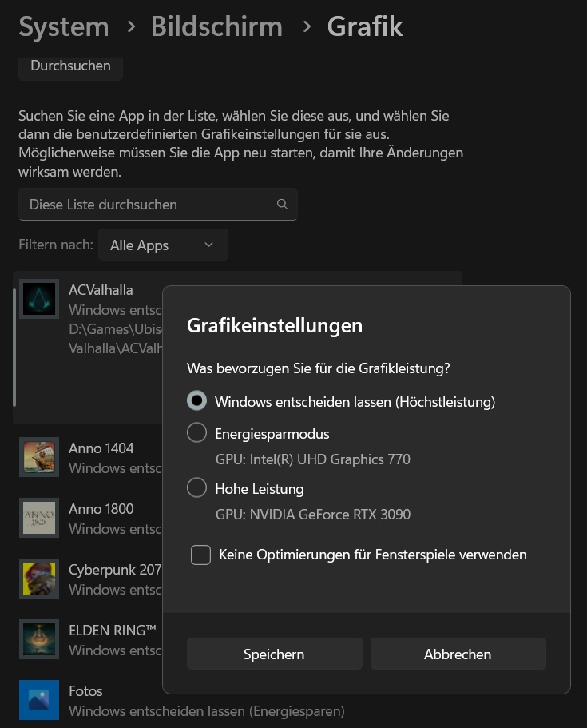
Task: Open the Alle Apps filter dropdown
Action: 163,245
